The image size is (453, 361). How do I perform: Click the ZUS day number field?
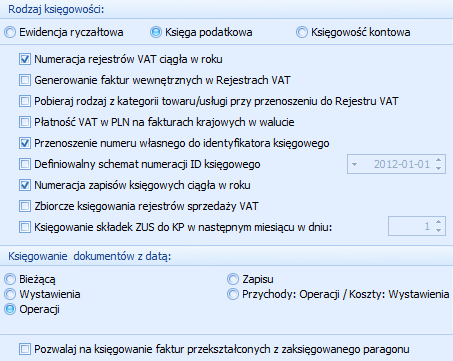417,227
